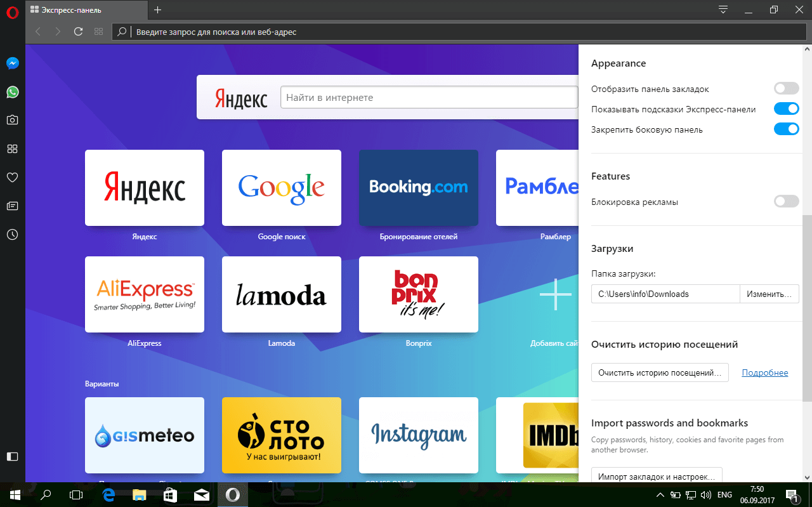
Task: Open the personal news feed icon
Action: coord(12,206)
